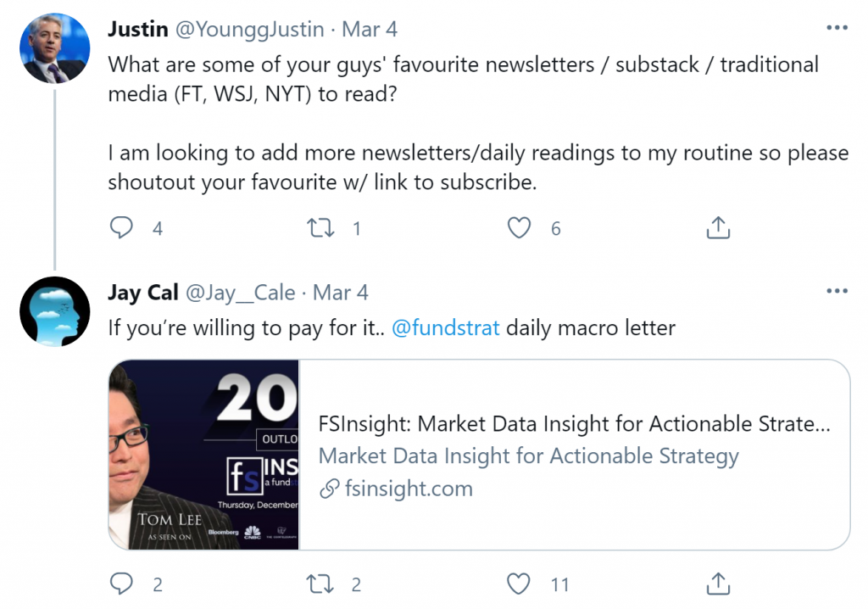Like Justin's tweet about newsletters
Viewport: 868px width, 609px height.
tap(519, 227)
